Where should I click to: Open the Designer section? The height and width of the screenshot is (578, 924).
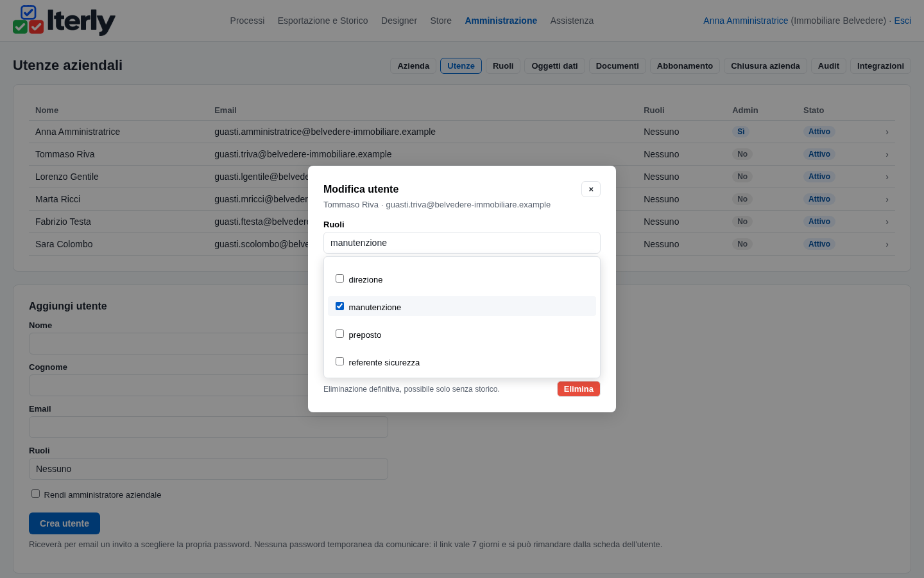point(399,21)
